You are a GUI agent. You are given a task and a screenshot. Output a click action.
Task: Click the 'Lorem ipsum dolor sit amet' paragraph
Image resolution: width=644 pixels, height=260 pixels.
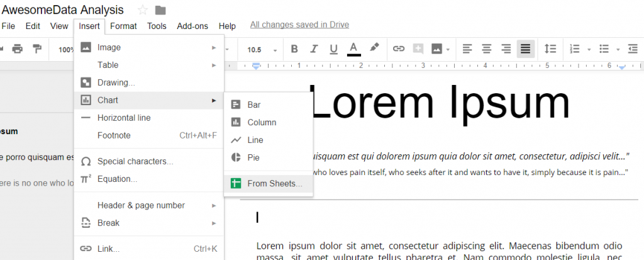[x=439, y=252]
